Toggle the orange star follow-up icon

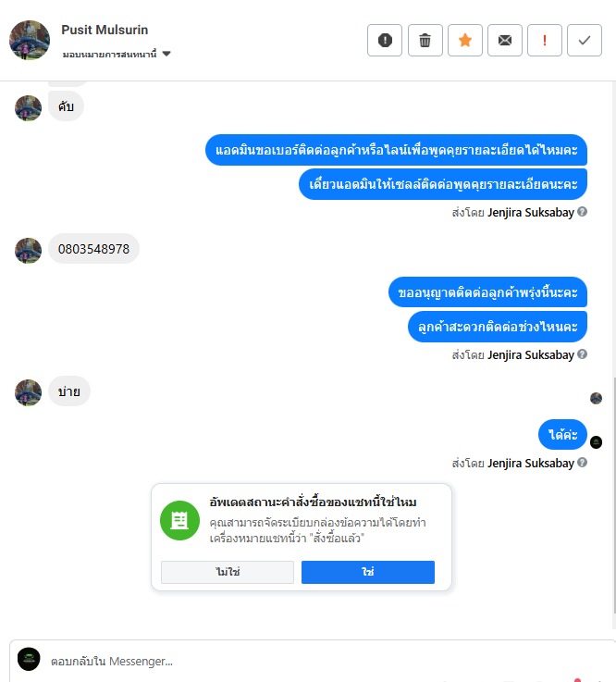pos(465,41)
